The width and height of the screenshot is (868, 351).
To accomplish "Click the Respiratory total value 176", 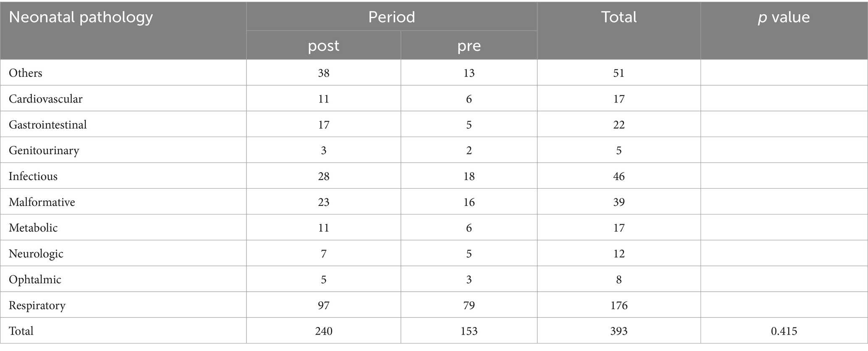I will tap(619, 305).
